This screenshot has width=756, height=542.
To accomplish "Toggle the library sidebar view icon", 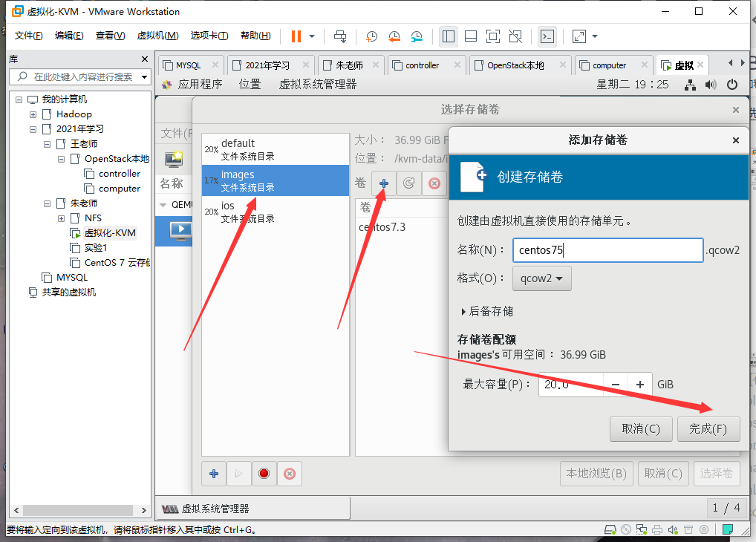I will click(449, 36).
